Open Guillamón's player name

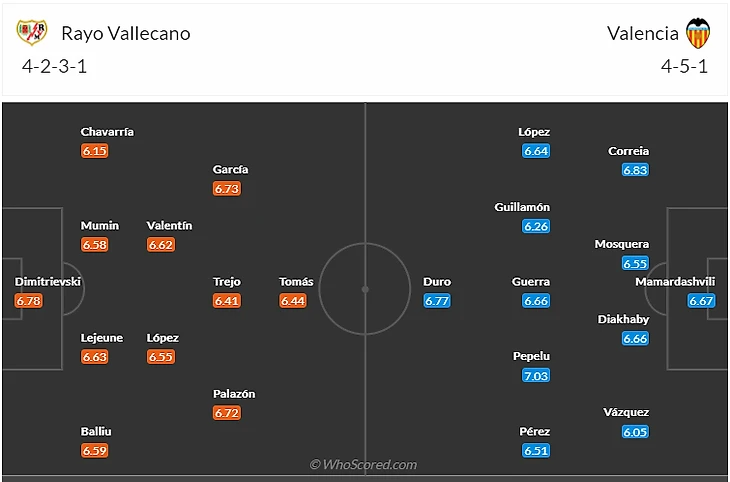point(522,207)
